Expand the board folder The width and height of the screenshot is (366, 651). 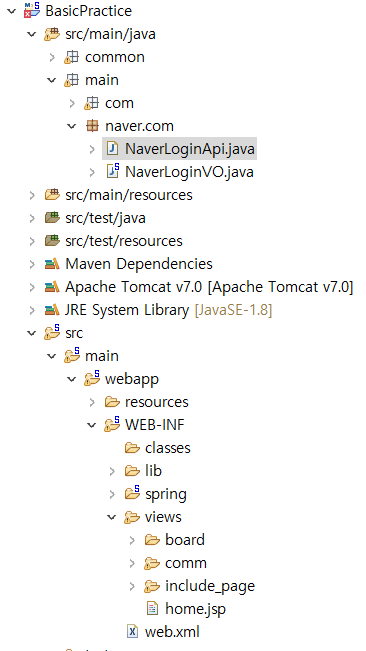[x=132, y=540]
